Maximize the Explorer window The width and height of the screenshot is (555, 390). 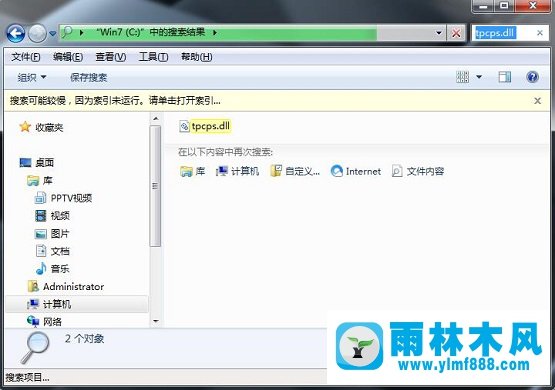coord(504,6)
